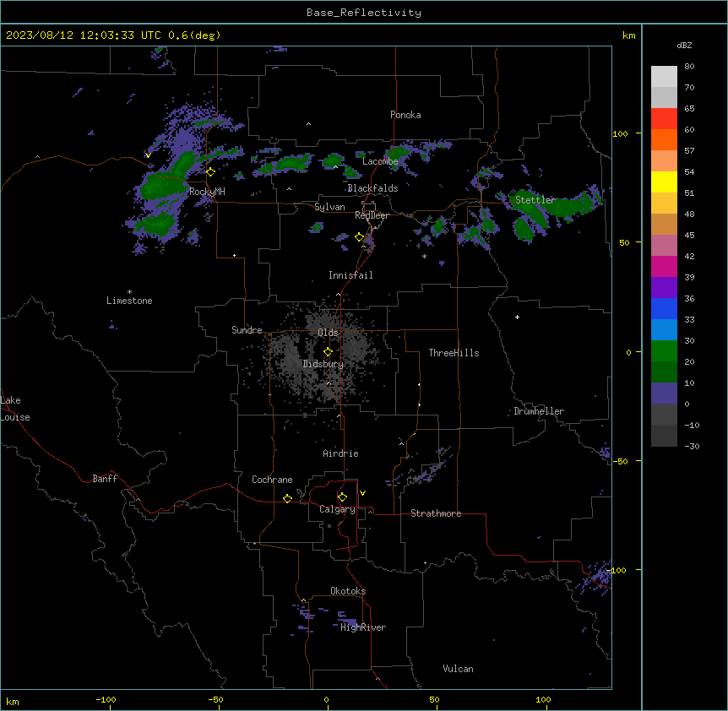Select the Lacombe town label
728x711 pixels.
pos(380,161)
